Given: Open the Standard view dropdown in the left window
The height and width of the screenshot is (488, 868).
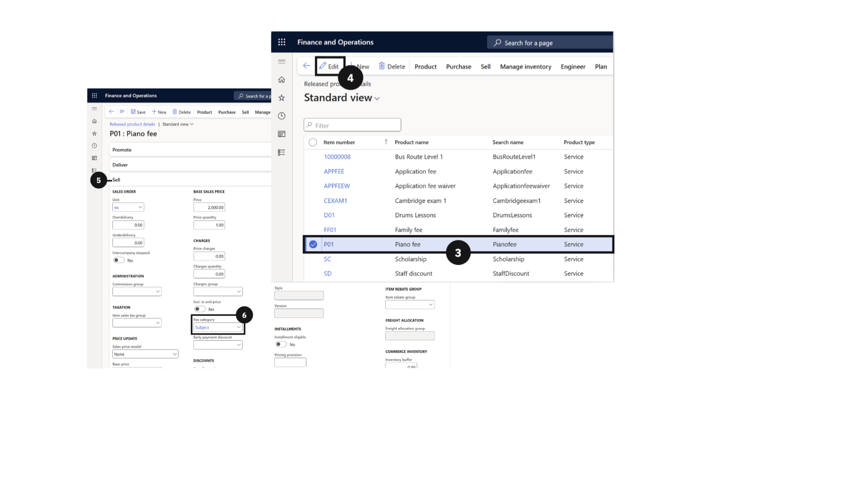Looking at the screenshot, I should (x=178, y=124).
